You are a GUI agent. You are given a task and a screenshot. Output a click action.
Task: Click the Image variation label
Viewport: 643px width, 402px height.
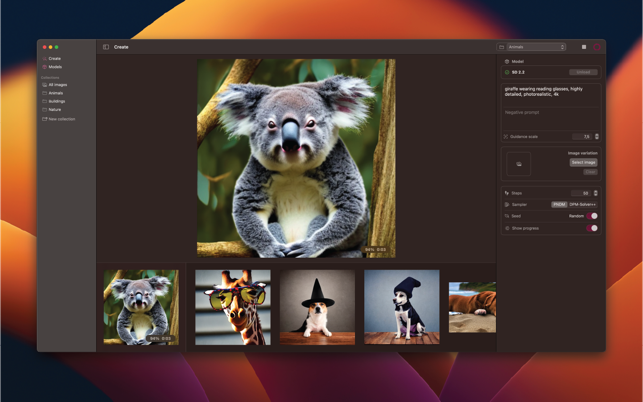[x=583, y=153]
